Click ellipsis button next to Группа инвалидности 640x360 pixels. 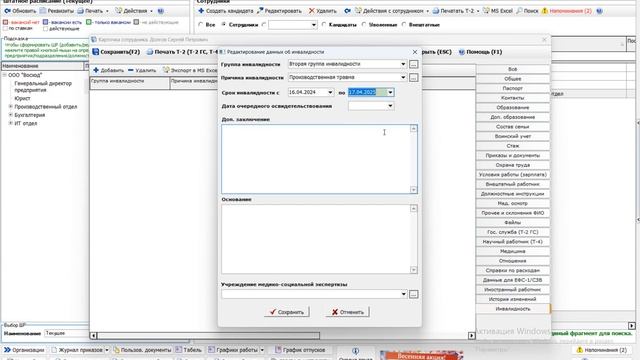click(x=413, y=64)
